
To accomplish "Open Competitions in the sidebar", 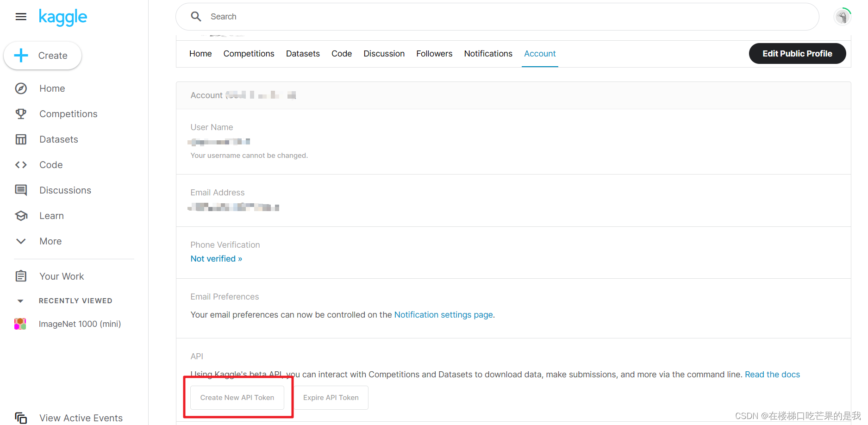I will [x=68, y=114].
